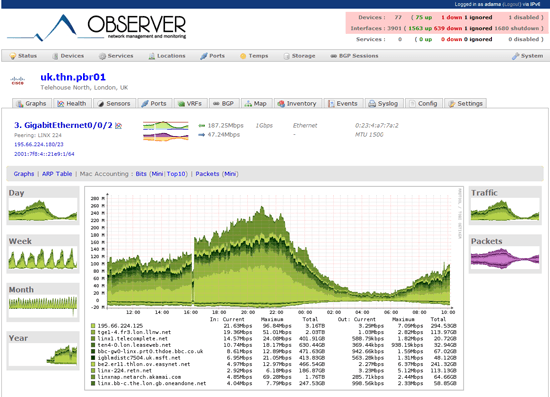This screenshot has height=397, width=550.
Task: Click the Inventory tab icon
Action: coord(281,104)
